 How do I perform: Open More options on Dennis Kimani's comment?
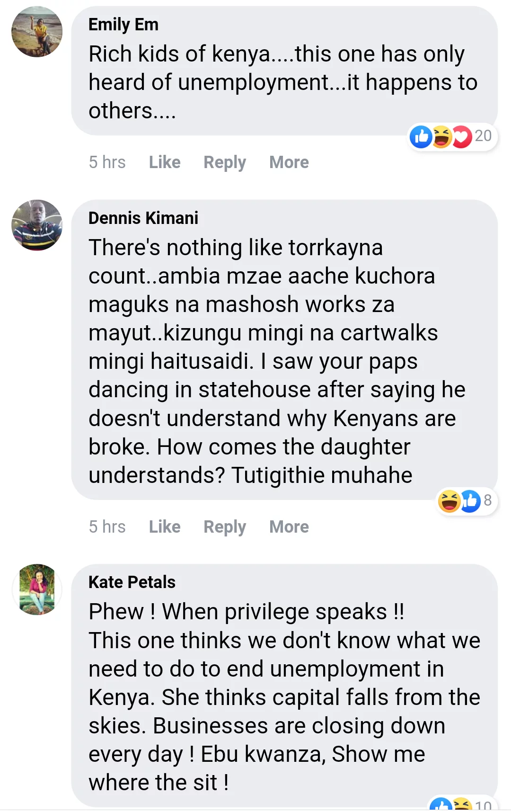point(289,527)
